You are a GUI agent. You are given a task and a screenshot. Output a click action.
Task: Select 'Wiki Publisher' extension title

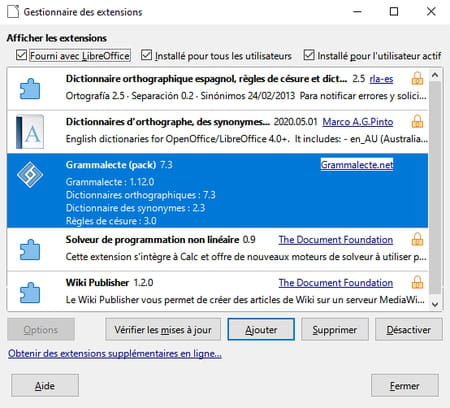[97, 282]
